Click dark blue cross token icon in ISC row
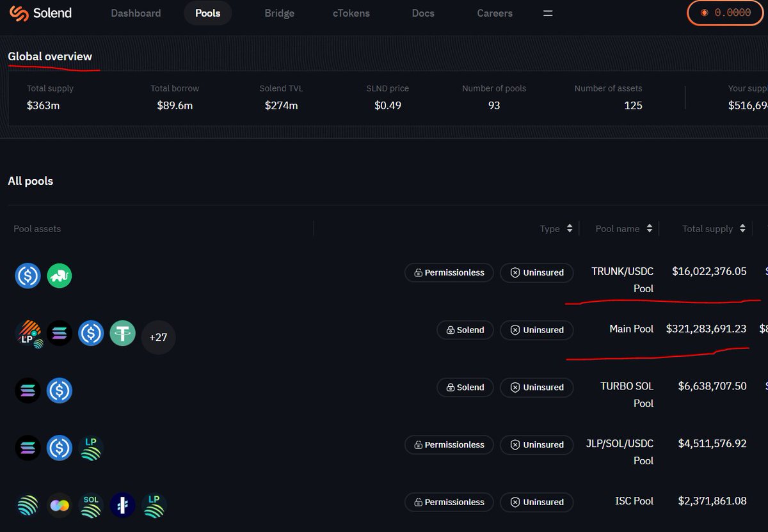 pos(122,505)
